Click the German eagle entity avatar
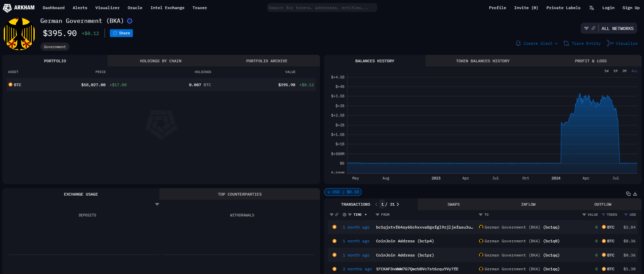The image size is (644, 274). tap(19, 34)
